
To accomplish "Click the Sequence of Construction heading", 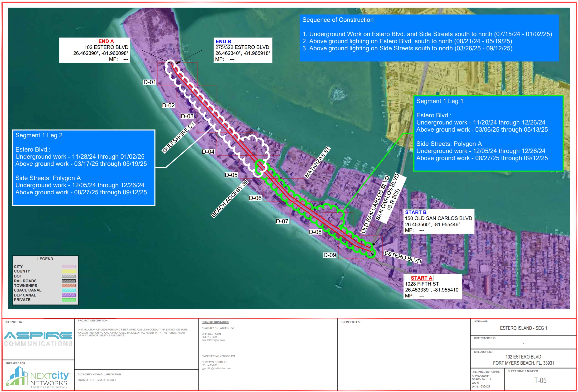I will [x=338, y=20].
